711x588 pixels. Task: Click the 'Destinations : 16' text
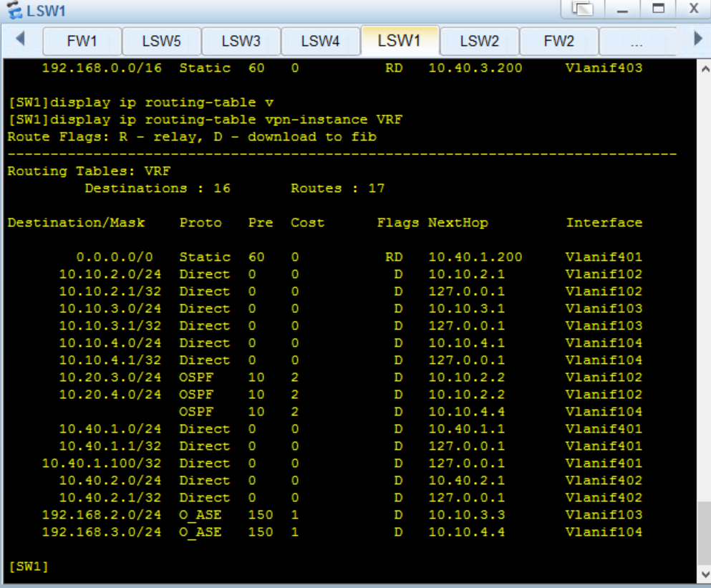[158, 188]
